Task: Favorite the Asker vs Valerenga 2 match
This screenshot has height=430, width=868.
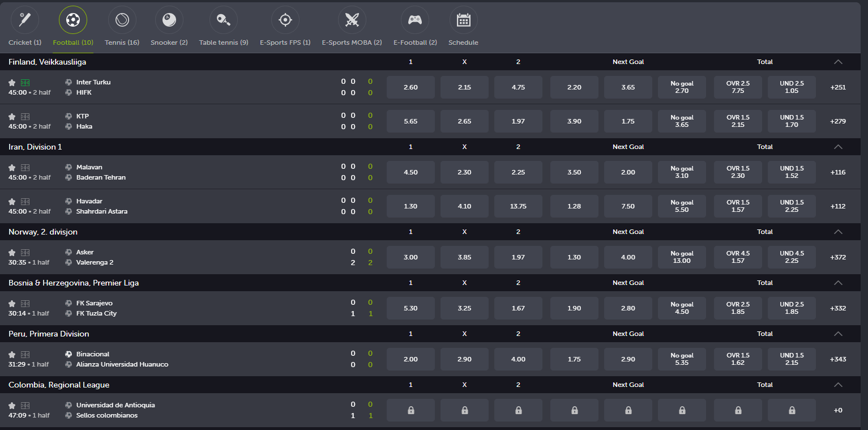Action: coord(12,253)
